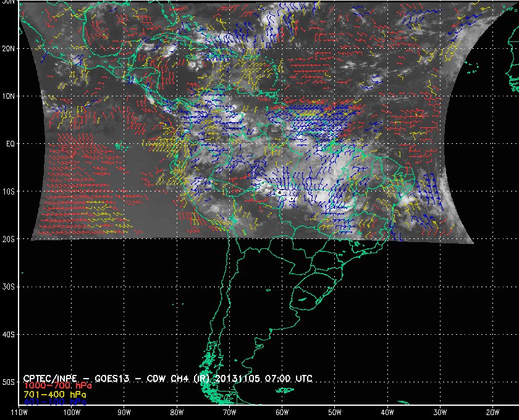Select the EQ equator label
Screen dimensions: 519x420
click(x=11, y=144)
